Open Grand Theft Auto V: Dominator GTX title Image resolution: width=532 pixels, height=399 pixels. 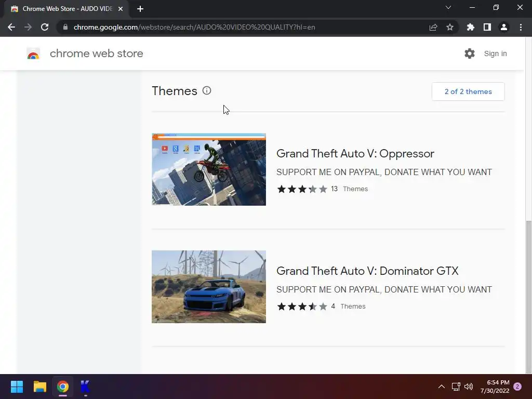click(x=367, y=271)
